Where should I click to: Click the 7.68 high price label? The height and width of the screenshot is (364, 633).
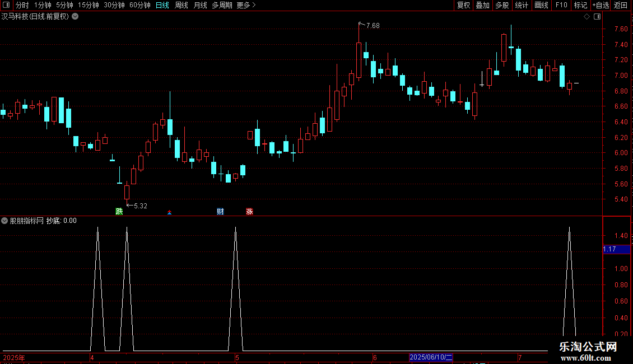(x=373, y=26)
